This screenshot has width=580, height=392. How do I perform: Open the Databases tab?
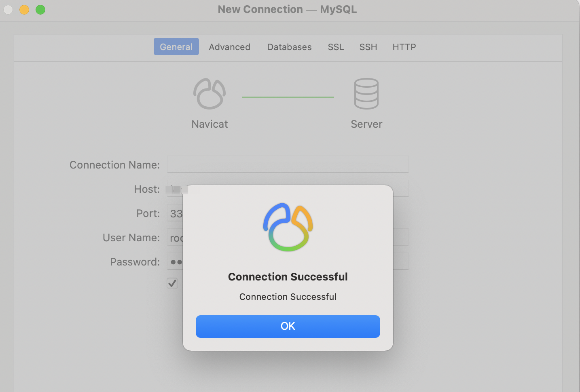289,47
